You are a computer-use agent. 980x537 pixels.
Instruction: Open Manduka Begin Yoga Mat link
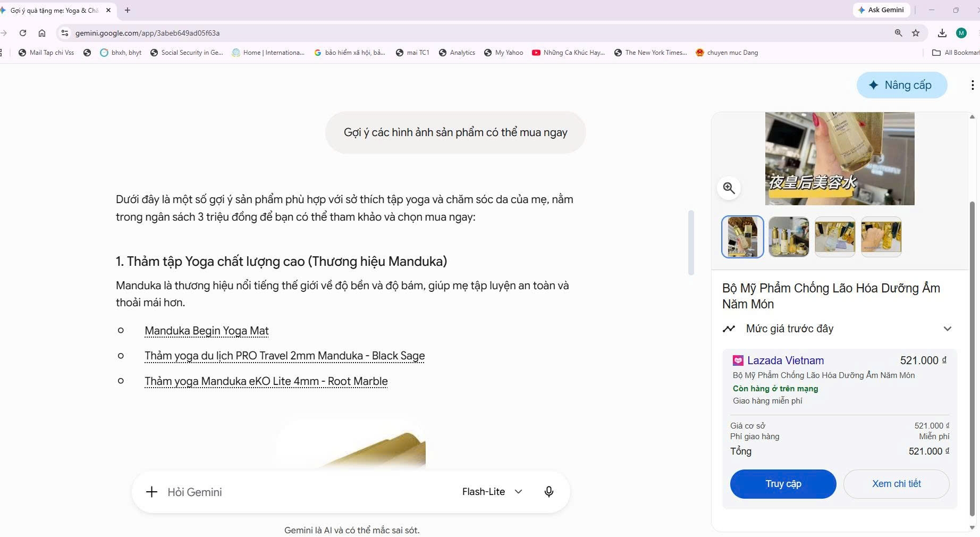tap(207, 331)
